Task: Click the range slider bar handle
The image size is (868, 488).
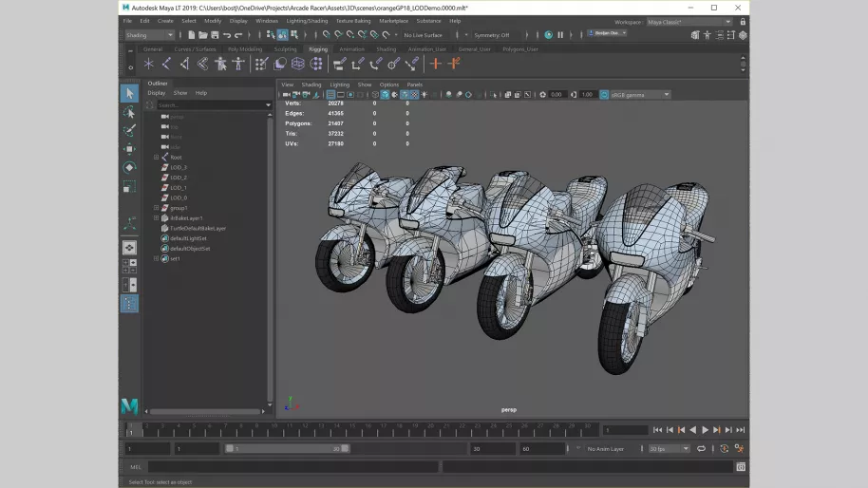Action: click(288, 449)
